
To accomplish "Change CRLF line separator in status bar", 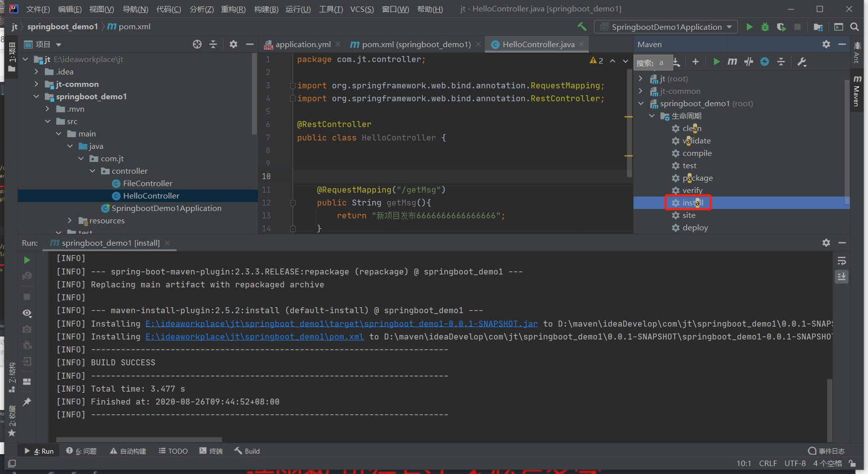I will click(x=768, y=463).
